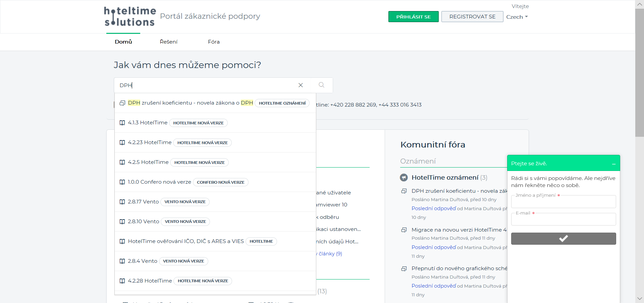Click VENTO NOVÁ VERZE tag on 2.8.17 row

pyautogui.click(x=185, y=202)
